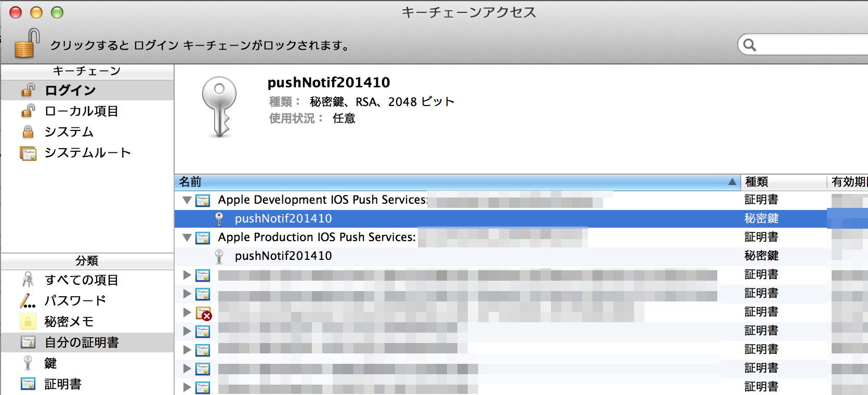Expand the certificate with red error badge
Screen dimensions: 868x395
[187, 312]
